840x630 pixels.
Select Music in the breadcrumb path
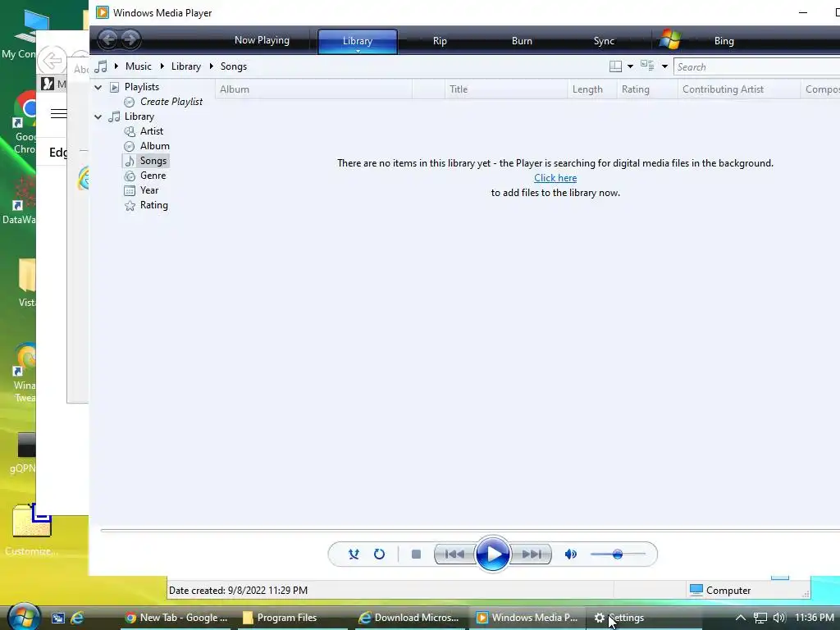click(138, 66)
